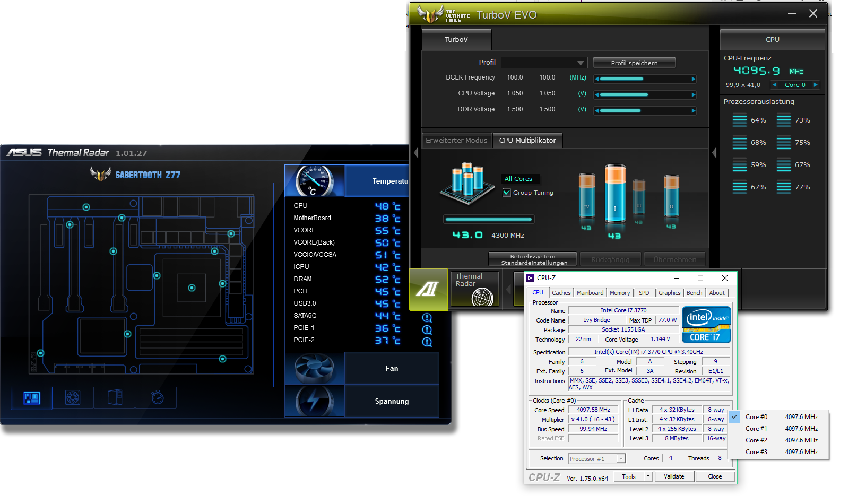866x504 pixels.
Task: Click the CPU Voltage slider track
Action: click(645, 95)
